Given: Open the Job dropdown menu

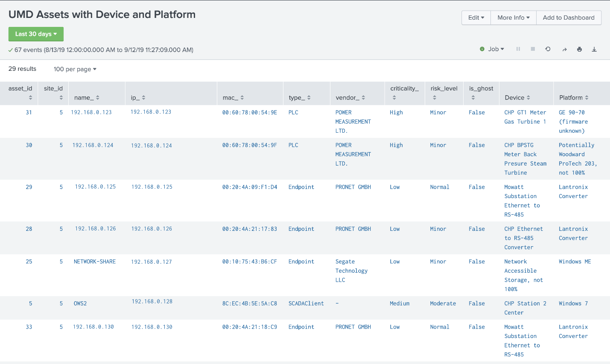Looking at the screenshot, I should pyautogui.click(x=496, y=49).
